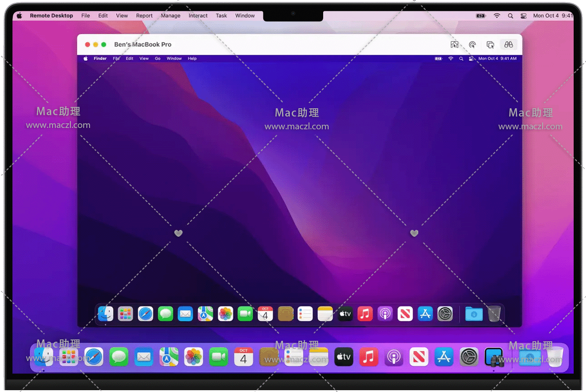Screen dimensions: 586x392
Task: Open the Manage menu in Remote Desktop
Action: coord(170,16)
